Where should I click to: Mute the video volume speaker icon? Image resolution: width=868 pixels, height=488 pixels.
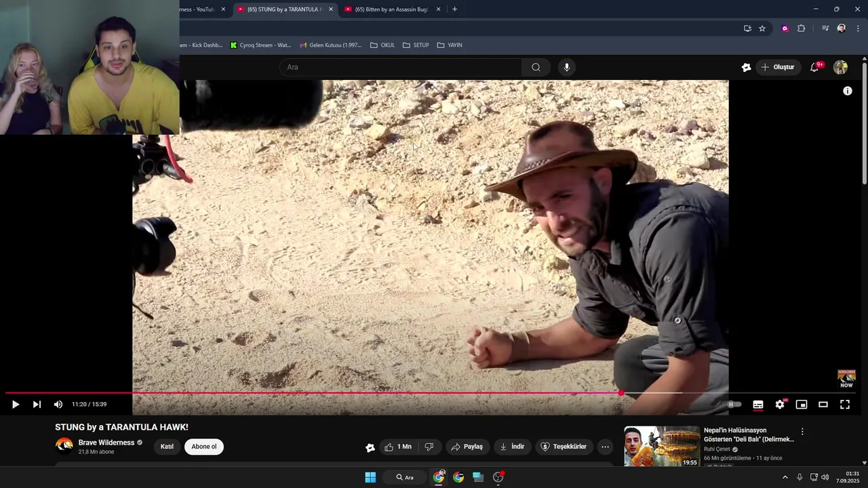click(58, 405)
